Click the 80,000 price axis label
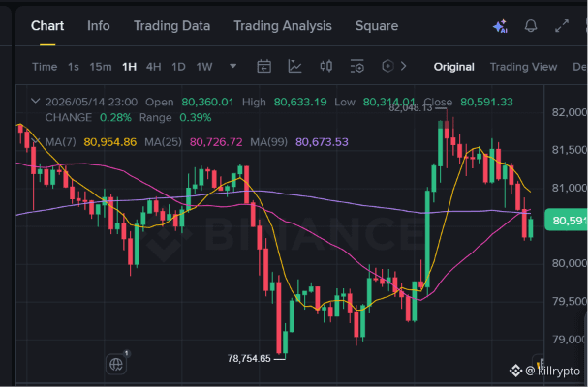The height and width of the screenshot is (387, 588). pos(570,263)
